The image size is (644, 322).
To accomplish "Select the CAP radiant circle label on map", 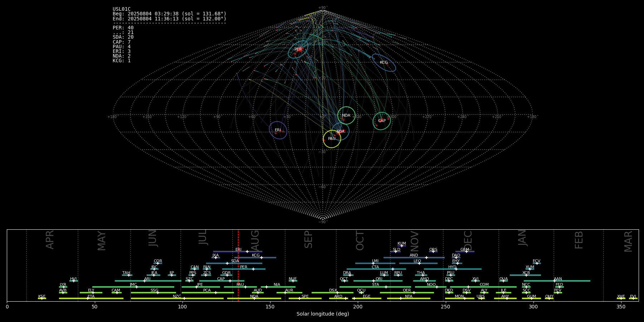I will coord(382,121).
